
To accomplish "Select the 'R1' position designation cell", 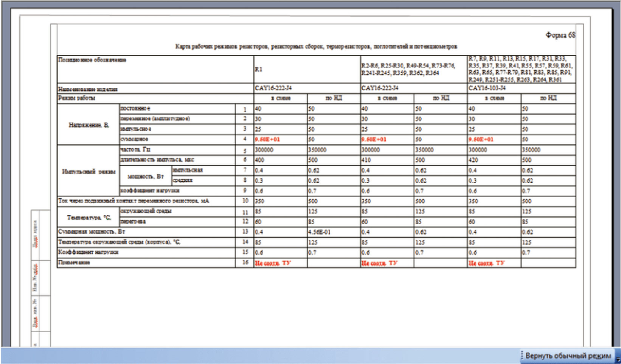I will (259, 70).
